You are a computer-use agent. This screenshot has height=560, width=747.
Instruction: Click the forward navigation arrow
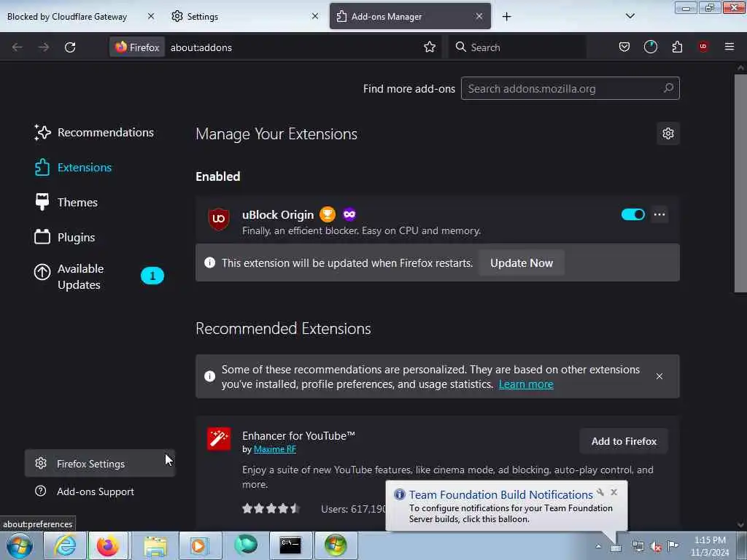coord(43,47)
